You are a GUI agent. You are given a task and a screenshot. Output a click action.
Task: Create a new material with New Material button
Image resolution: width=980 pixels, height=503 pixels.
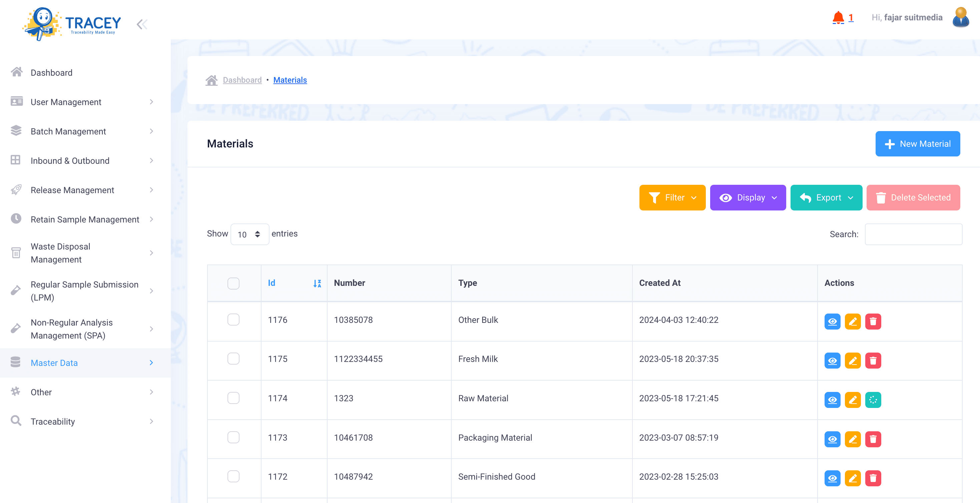[x=918, y=143]
